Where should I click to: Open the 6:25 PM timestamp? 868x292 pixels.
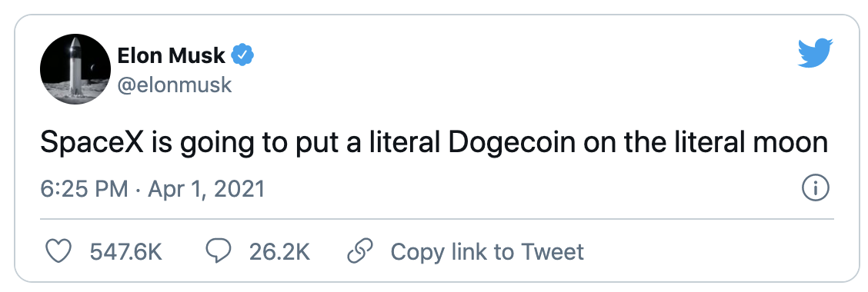84,190
